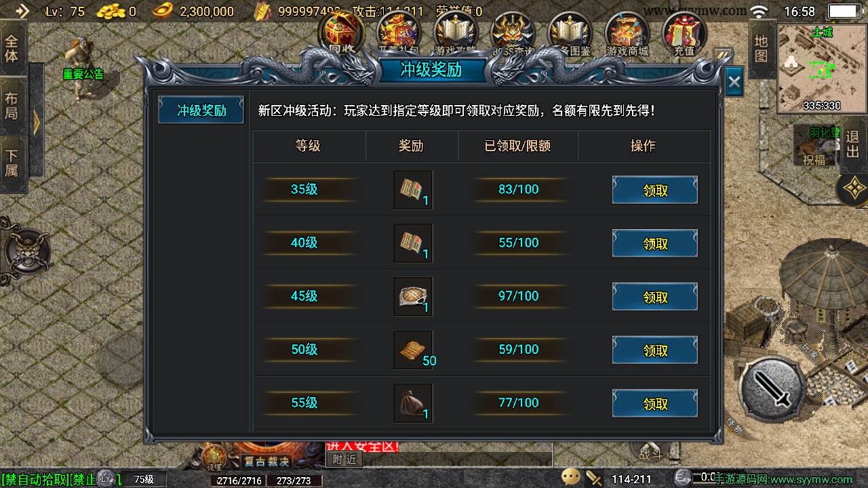Open the 充值 recharge gift icon
Image resolution: width=868 pixels, height=488 pixels.
pyautogui.click(x=684, y=34)
